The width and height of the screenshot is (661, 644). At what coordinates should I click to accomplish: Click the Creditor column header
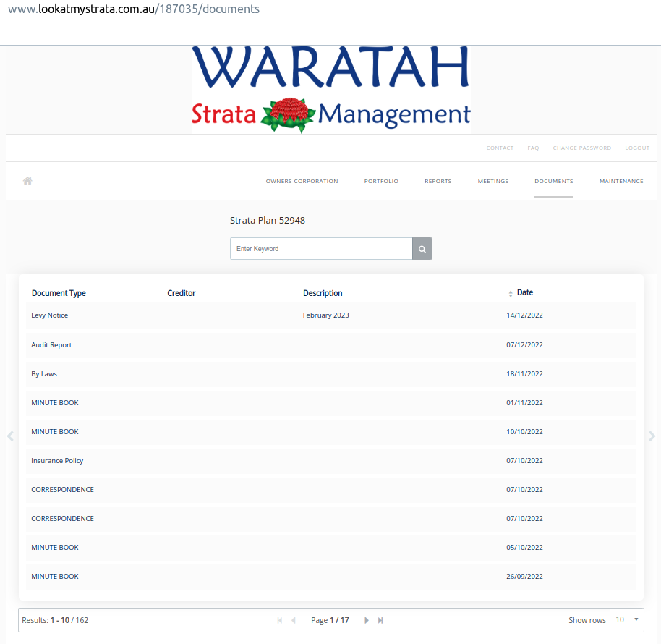182,293
